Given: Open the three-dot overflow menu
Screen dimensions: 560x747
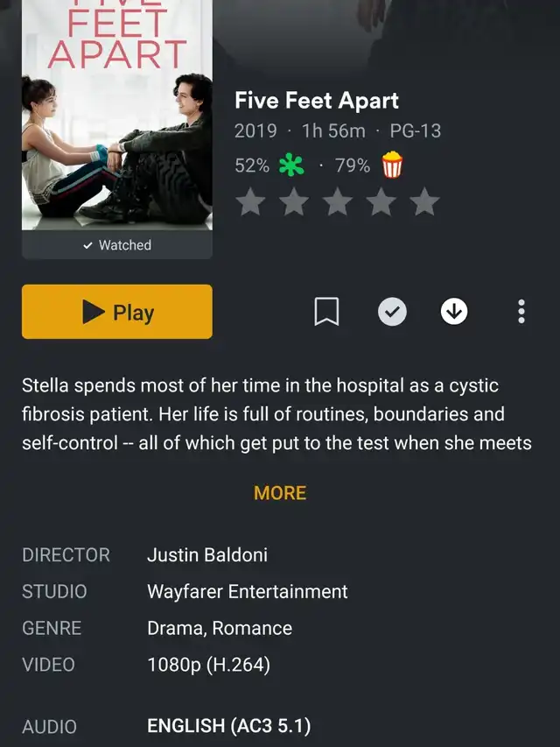Looking at the screenshot, I should click(521, 312).
